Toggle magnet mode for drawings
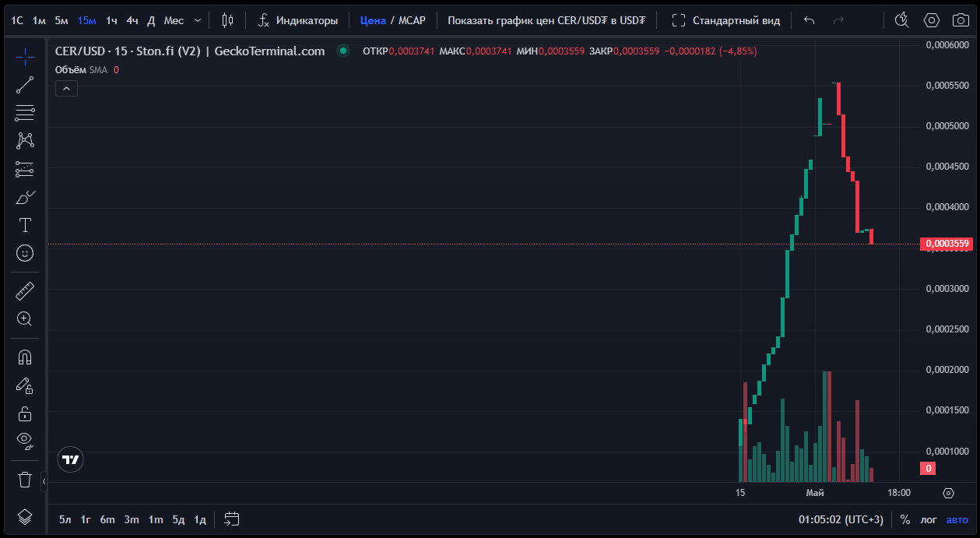Screen dimensions: 980x538 25,357
